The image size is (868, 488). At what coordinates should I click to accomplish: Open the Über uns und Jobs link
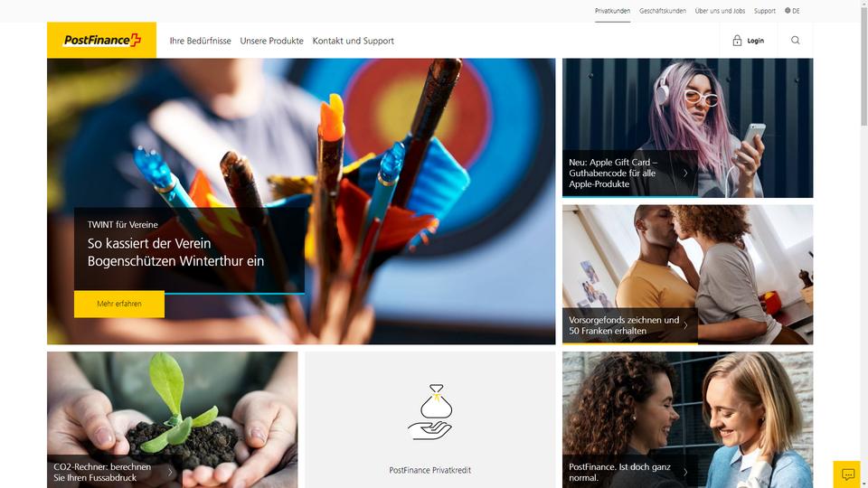coord(720,11)
